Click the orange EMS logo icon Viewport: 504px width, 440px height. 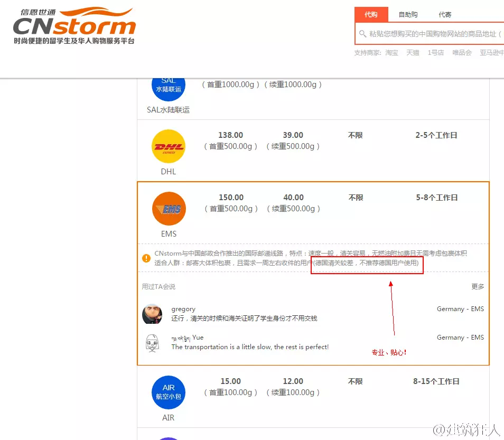169,209
